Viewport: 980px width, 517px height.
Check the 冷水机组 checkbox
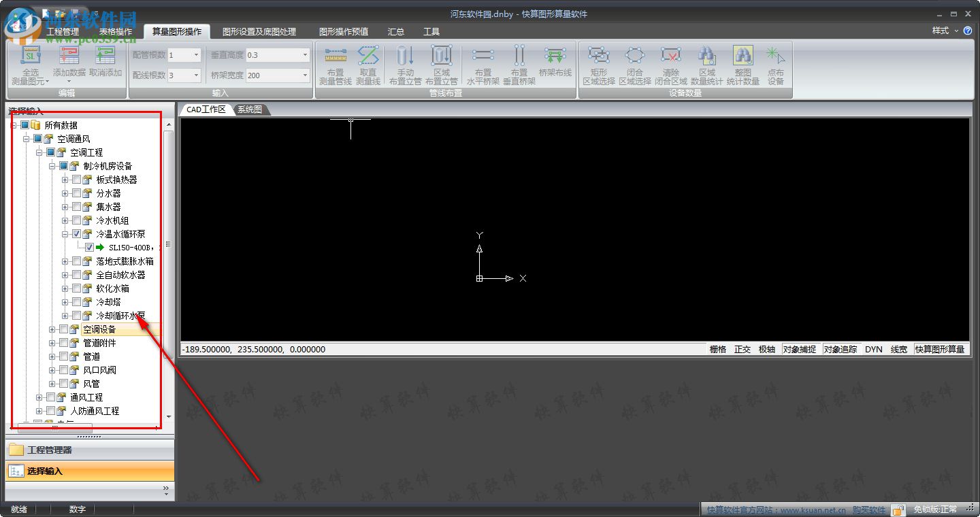point(76,220)
